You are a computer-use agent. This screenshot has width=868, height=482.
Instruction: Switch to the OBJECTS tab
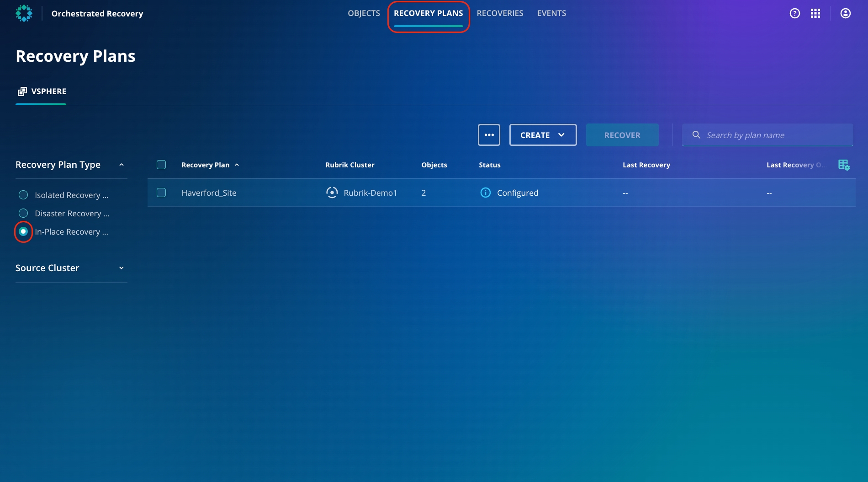(364, 13)
